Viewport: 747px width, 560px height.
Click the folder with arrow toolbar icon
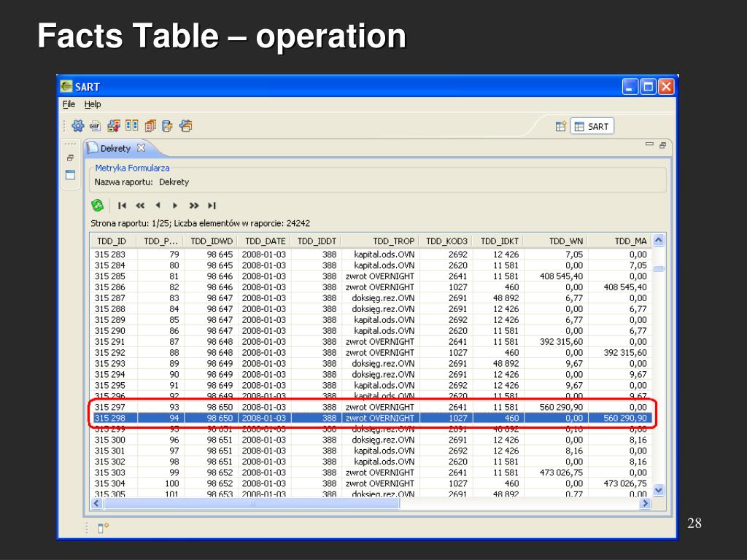(186, 125)
